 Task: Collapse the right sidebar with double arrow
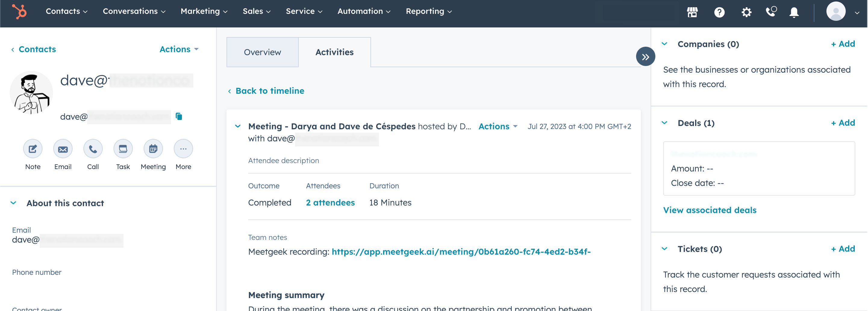(645, 57)
